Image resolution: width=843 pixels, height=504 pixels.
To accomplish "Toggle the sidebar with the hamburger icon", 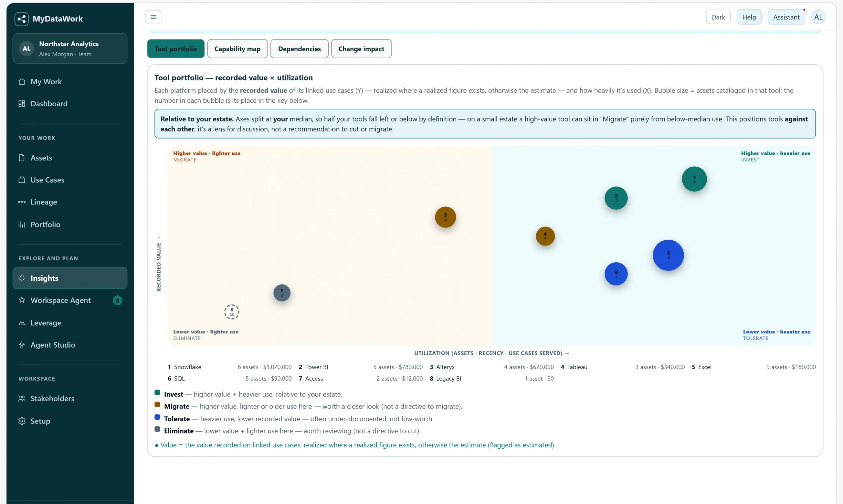I will tap(153, 17).
